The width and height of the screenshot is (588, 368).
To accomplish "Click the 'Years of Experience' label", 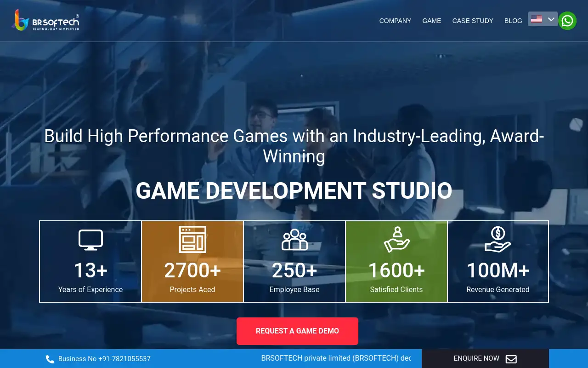I will (90, 289).
